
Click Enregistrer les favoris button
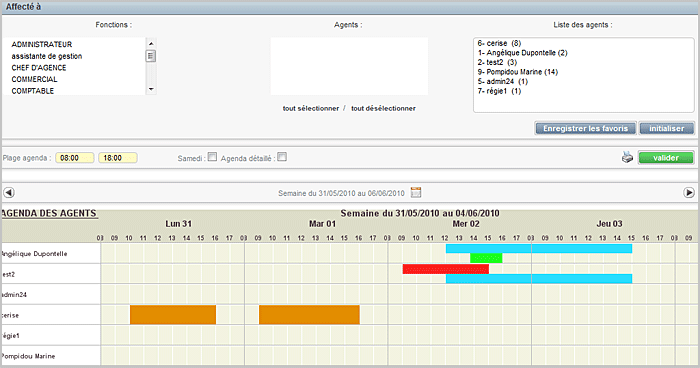(x=585, y=129)
